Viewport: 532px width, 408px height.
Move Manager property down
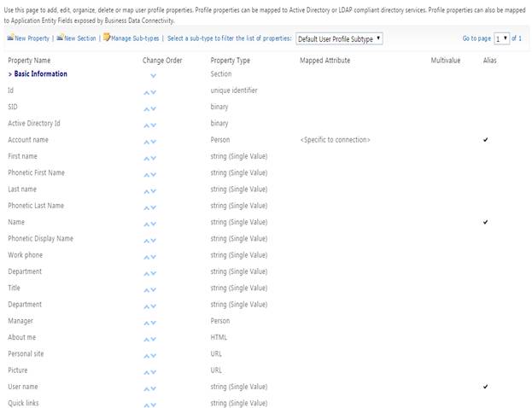[154, 323]
